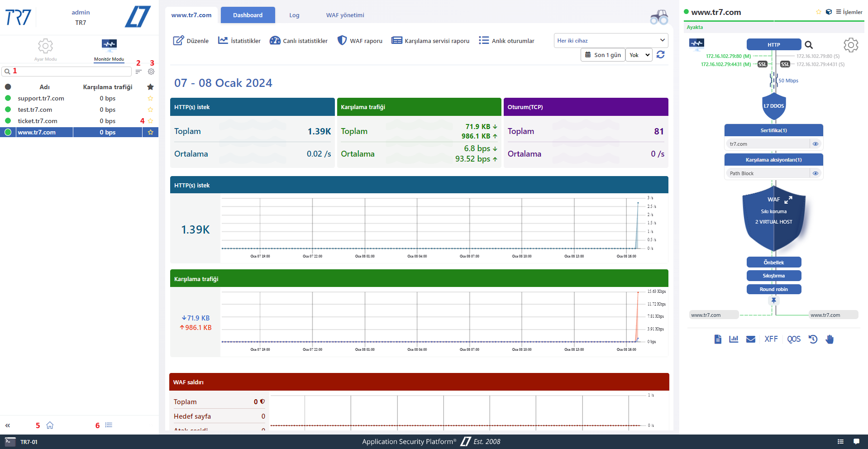Click the XFF icon
The image size is (868, 449).
click(771, 339)
